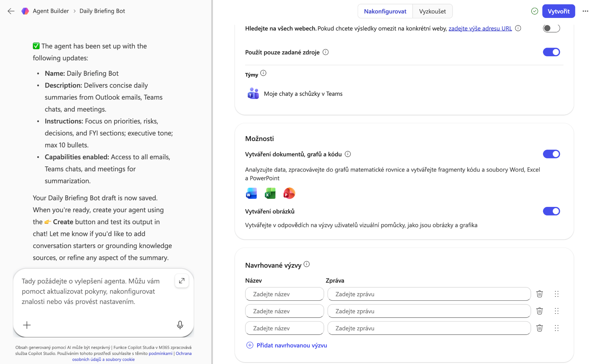Focus the first Zadejte zprávu field
The width and height of the screenshot is (594, 364).
pyautogui.click(x=429, y=294)
